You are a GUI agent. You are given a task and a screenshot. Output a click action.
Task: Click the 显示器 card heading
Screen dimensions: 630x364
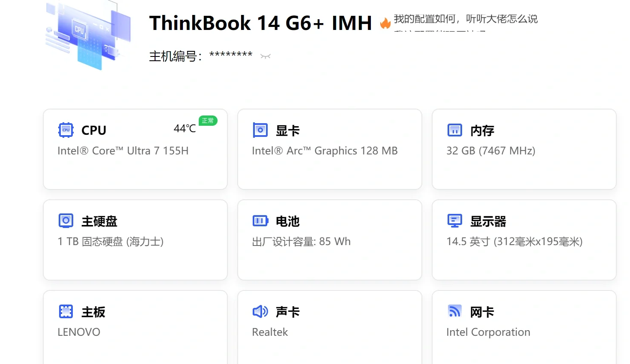coord(488,221)
